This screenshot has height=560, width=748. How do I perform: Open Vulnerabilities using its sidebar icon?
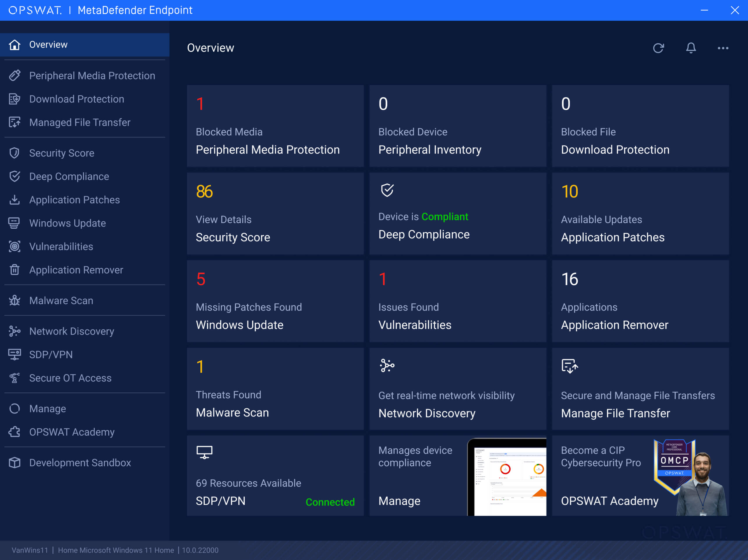pyautogui.click(x=15, y=246)
